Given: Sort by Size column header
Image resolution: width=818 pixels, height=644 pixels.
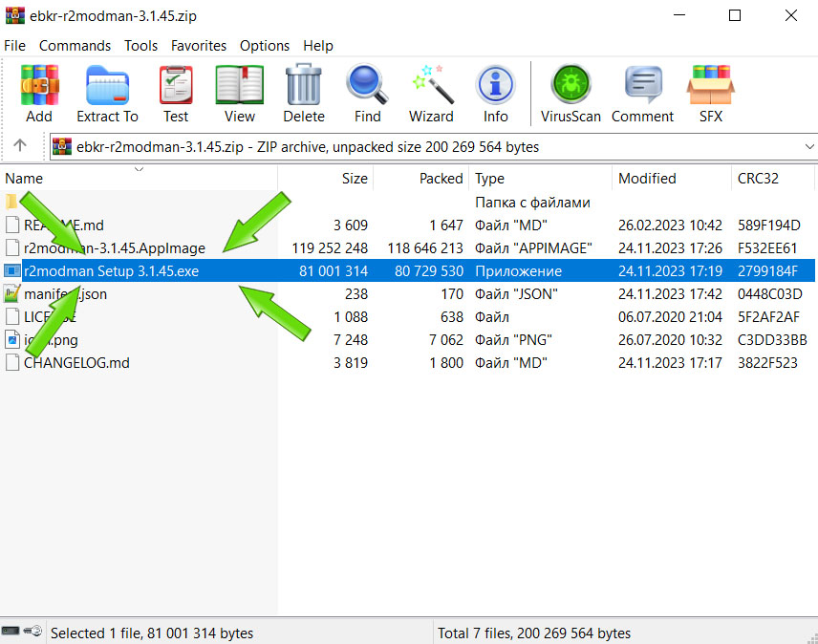Looking at the screenshot, I should click(x=326, y=179).
